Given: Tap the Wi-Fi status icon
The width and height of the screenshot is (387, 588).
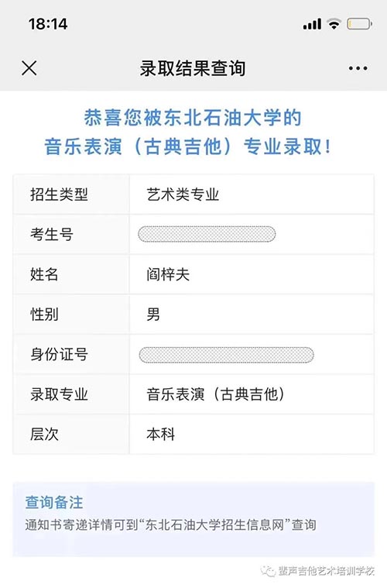Looking at the screenshot, I should [334, 23].
